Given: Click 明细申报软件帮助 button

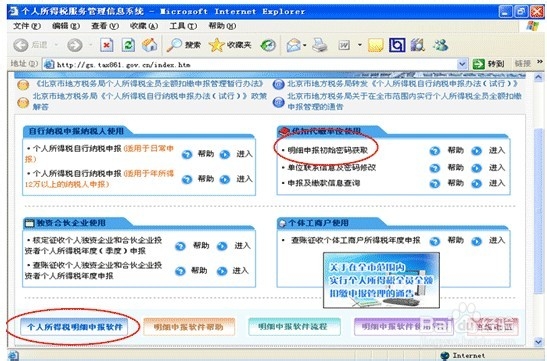Looking at the screenshot, I should 189,327.
